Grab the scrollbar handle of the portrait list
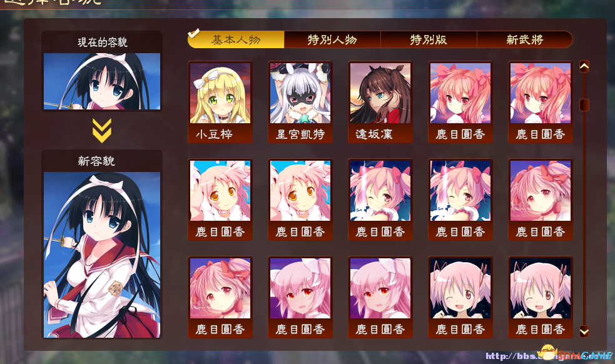 click(x=584, y=104)
